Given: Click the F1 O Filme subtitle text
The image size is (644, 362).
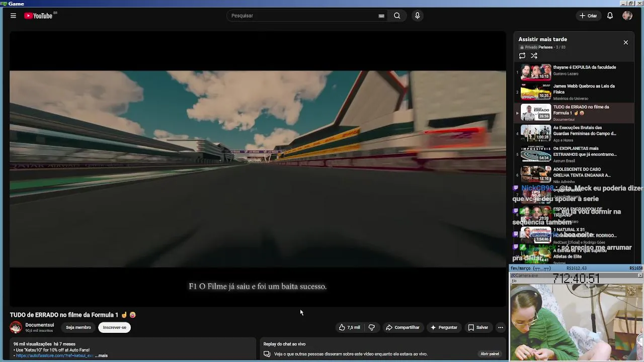Looking at the screenshot, I should pos(258,286).
